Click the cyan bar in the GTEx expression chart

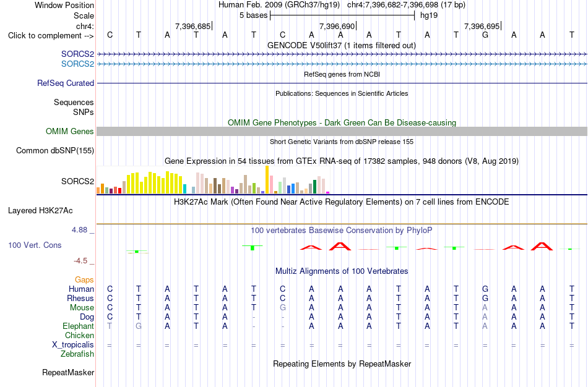[x=184, y=189]
